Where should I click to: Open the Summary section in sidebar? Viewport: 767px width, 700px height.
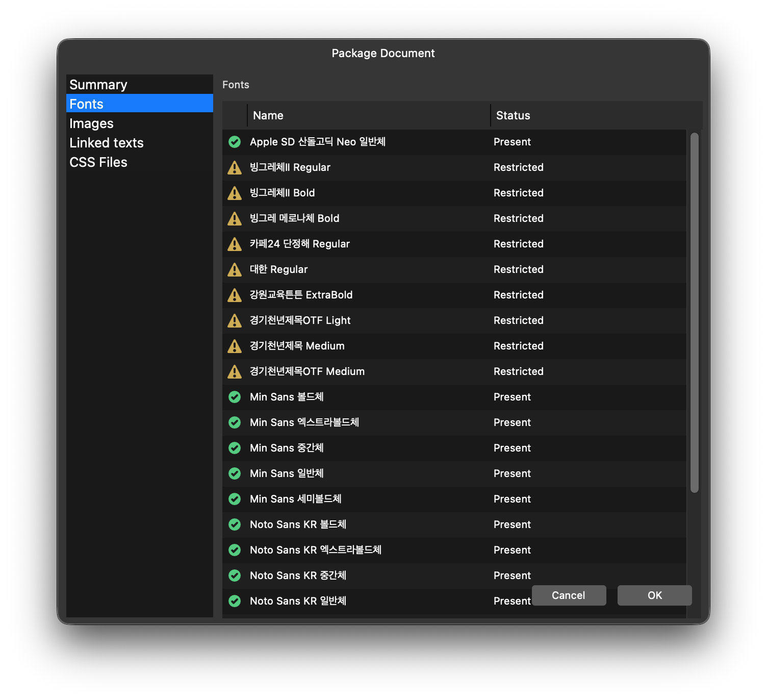point(98,85)
